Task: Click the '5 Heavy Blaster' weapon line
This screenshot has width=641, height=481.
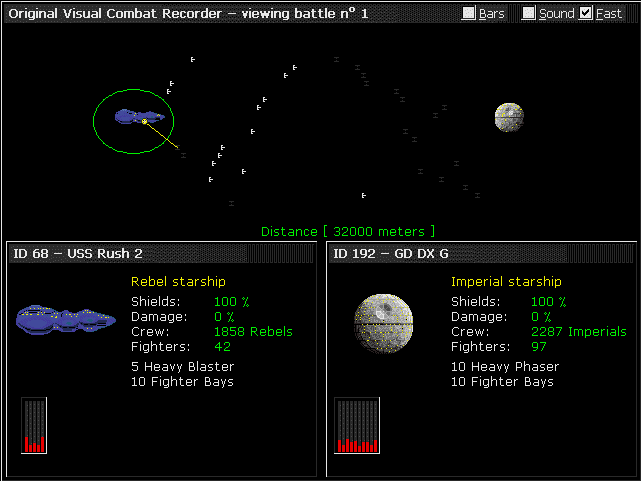Action: click(183, 367)
